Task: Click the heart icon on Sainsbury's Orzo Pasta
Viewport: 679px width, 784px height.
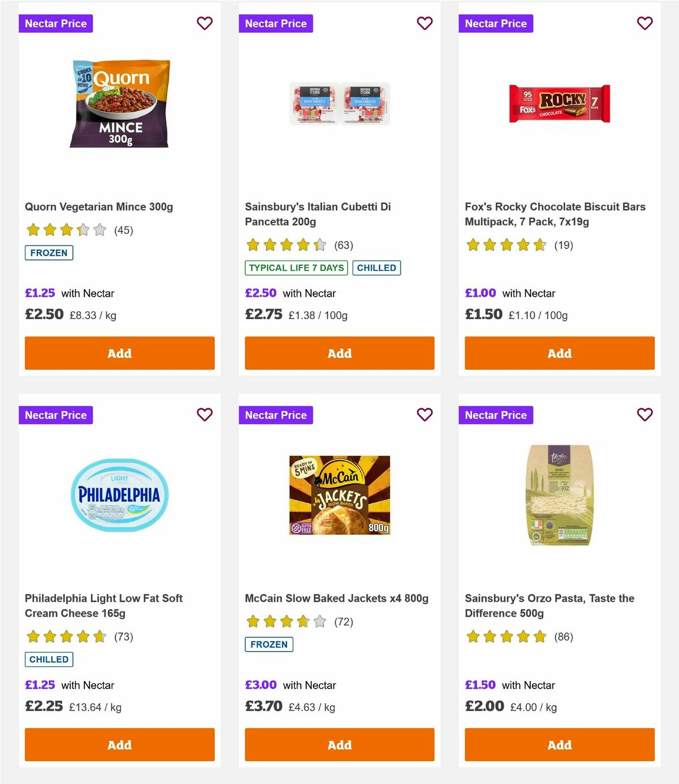Action: [x=644, y=415]
